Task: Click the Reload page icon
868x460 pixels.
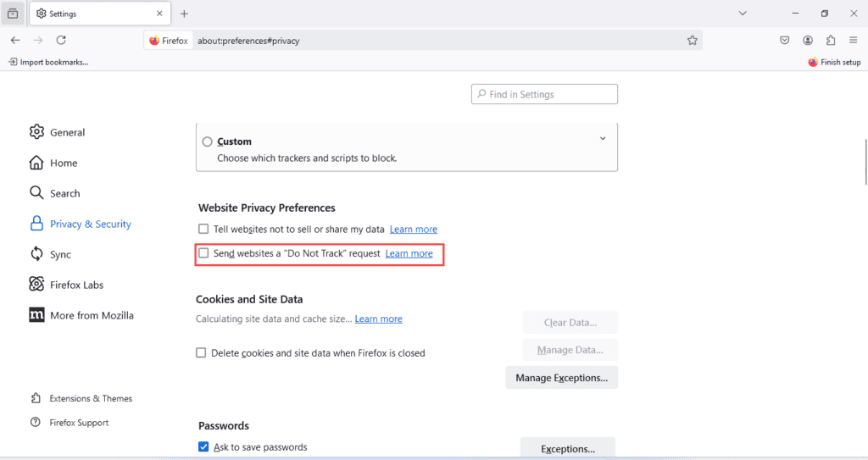Action: (61, 40)
